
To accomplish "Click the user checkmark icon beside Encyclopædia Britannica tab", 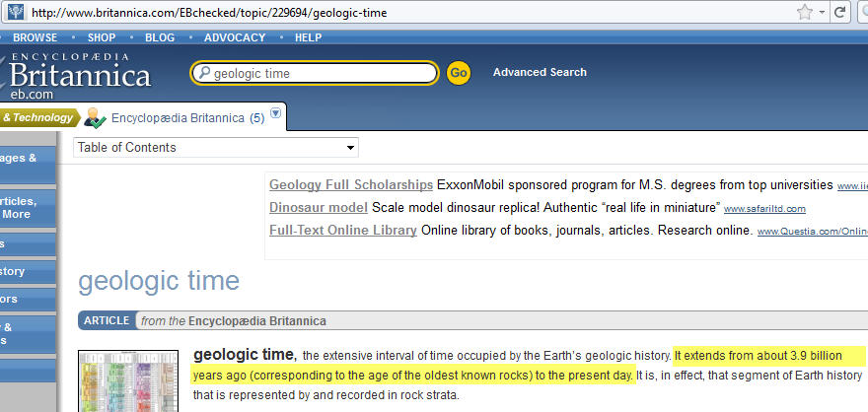I will pyautogui.click(x=95, y=118).
